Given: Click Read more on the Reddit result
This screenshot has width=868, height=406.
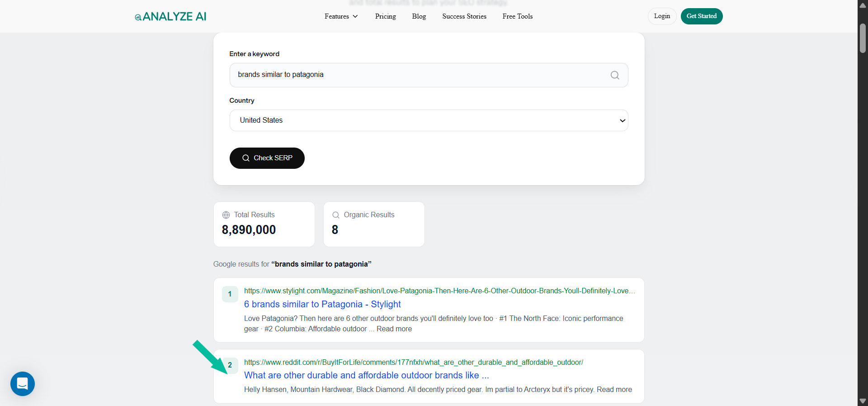Looking at the screenshot, I should 614,390.
